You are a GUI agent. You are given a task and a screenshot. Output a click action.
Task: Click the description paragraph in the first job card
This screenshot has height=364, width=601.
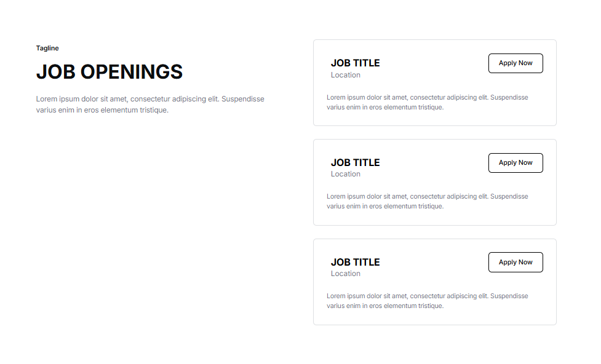[x=427, y=102]
